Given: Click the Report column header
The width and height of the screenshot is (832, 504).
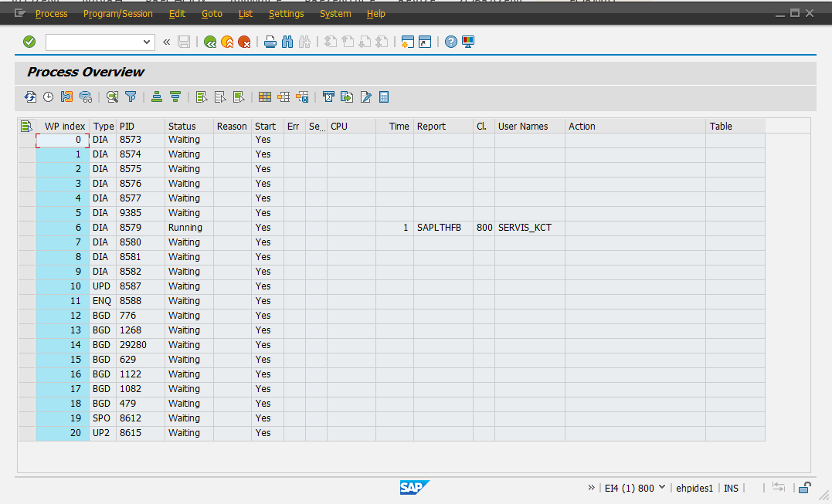Looking at the screenshot, I should click(443, 126).
